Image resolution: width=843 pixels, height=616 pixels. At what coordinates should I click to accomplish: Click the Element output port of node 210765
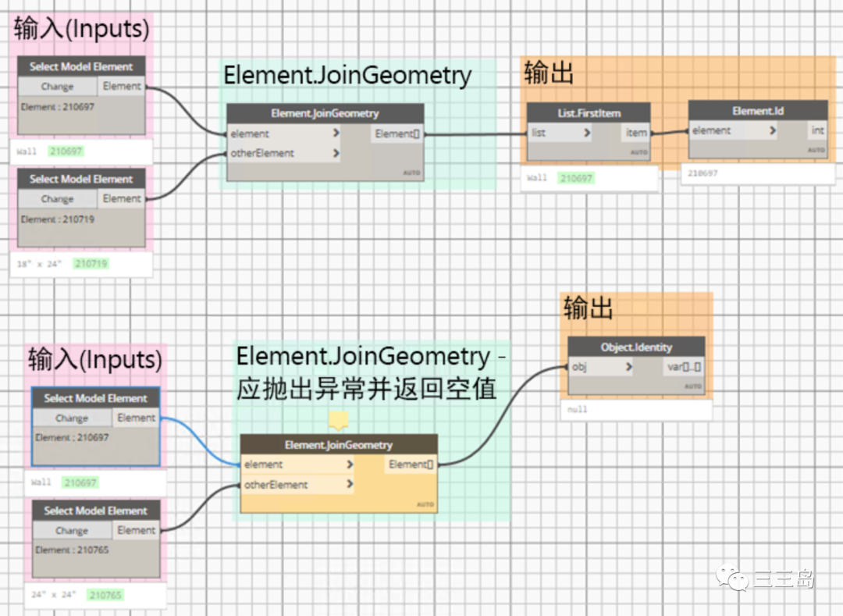[136, 531]
